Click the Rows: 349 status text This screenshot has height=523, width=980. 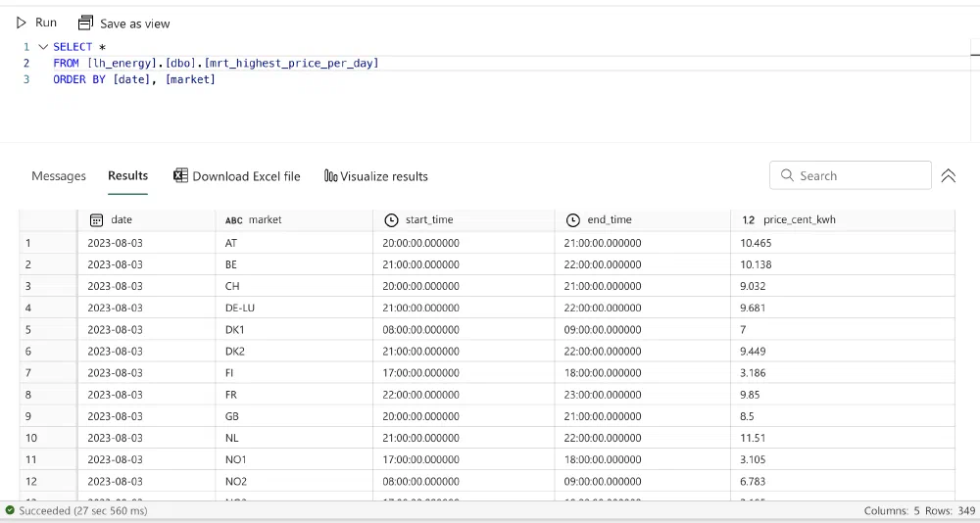(x=950, y=511)
